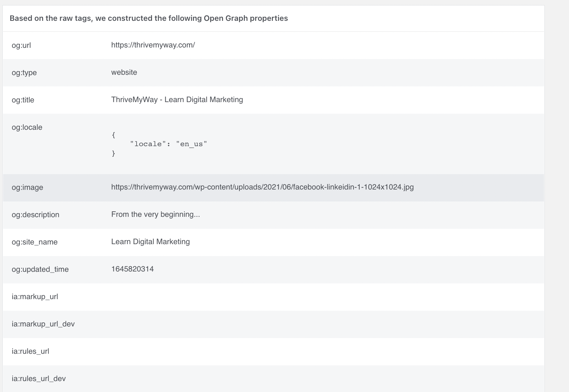The image size is (569, 392).
Task: Open the og:image URL ending facebook-linkeidin-1-1024x1024.jpg
Action: click(262, 187)
